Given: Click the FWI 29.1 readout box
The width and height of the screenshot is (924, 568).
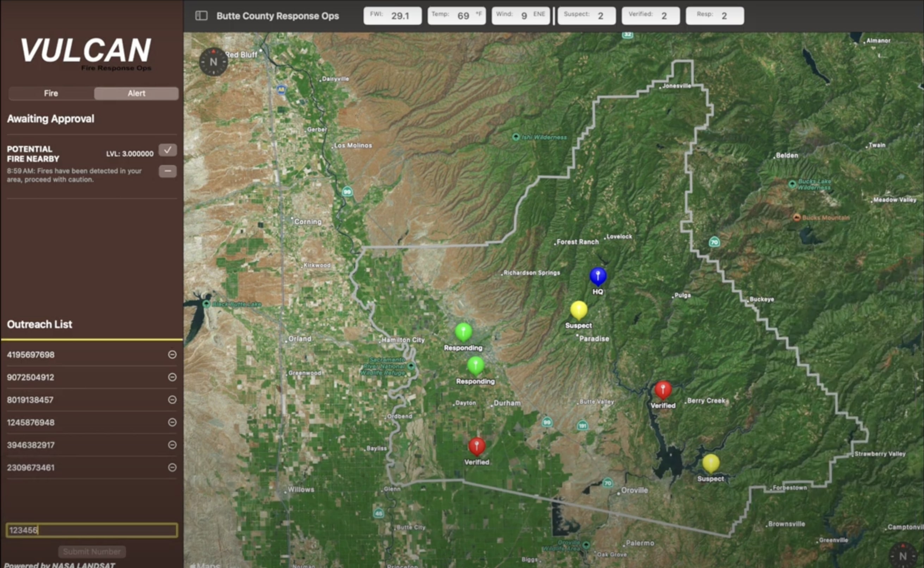Looking at the screenshot, I should coord(392,16).
